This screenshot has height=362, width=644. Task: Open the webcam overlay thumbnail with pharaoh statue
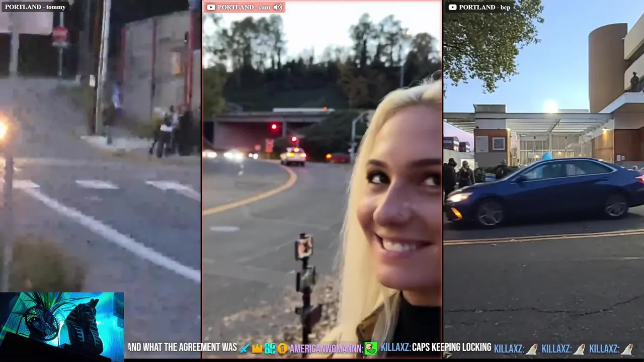(62, 327)
